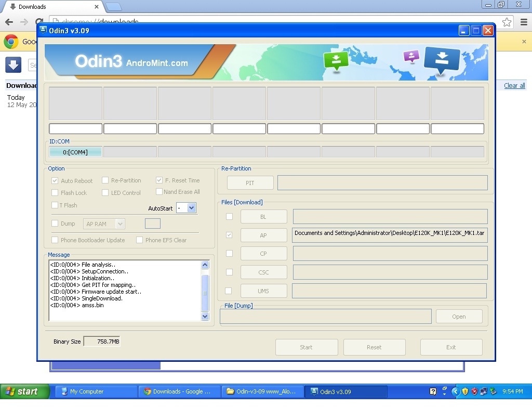Open a new Chrome tab
This screenshot has width=532, height=407.
coord(113,7)
